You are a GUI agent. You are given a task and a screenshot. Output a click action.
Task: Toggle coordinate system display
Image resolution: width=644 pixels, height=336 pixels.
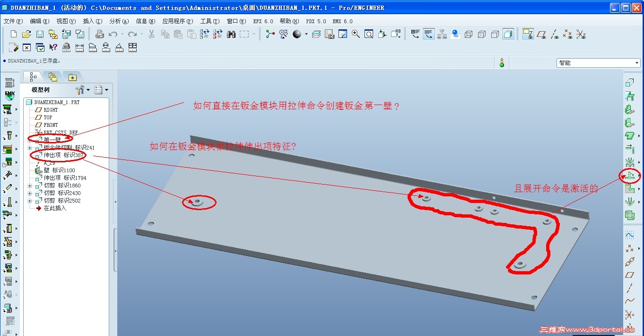580,34
